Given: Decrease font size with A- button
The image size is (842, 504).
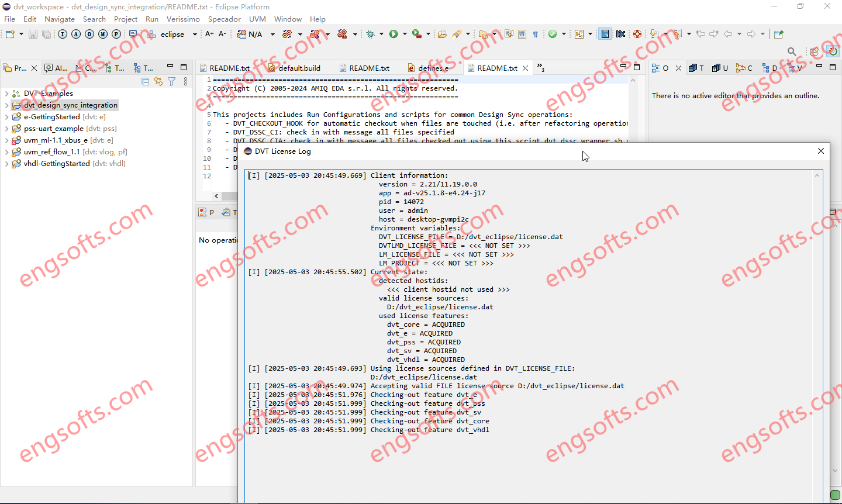Looking at the screenshot, I should coord(222,34).
